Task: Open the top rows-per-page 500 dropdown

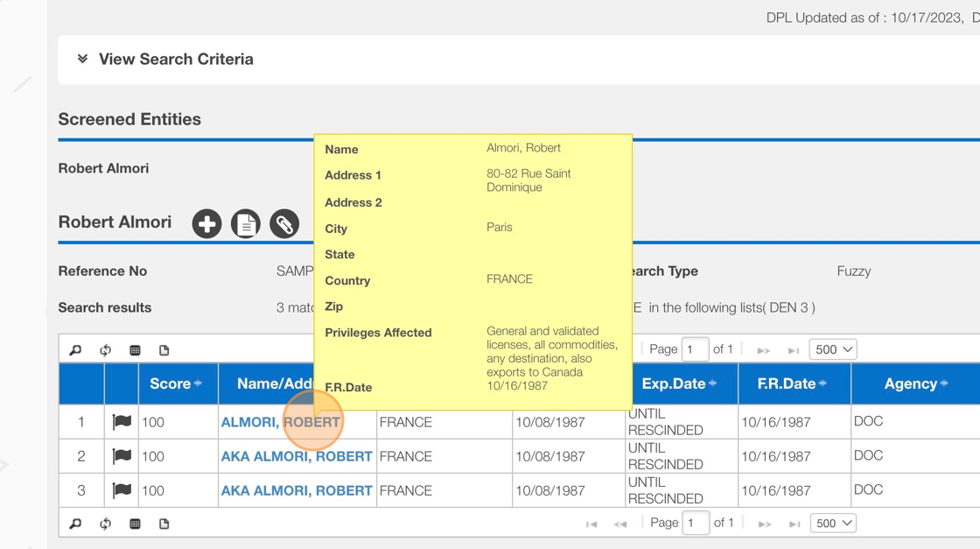Action: point(833,349)
